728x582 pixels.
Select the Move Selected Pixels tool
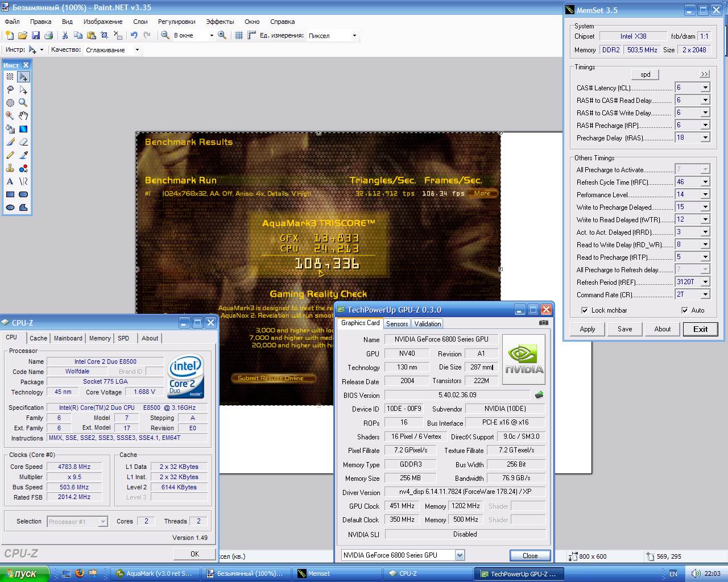pos(23,77)
